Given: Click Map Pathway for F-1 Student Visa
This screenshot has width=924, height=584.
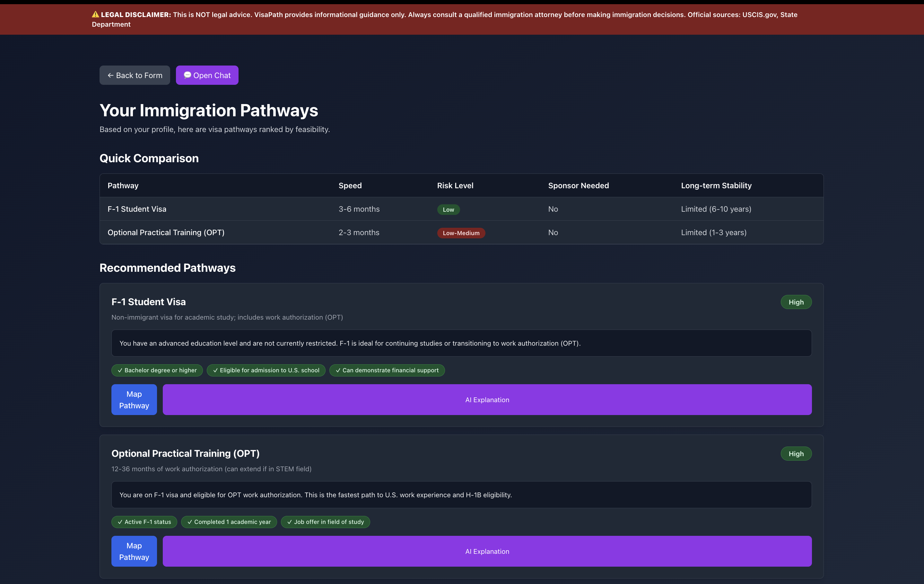Looking at the screenshot, I should click(134, 399).
